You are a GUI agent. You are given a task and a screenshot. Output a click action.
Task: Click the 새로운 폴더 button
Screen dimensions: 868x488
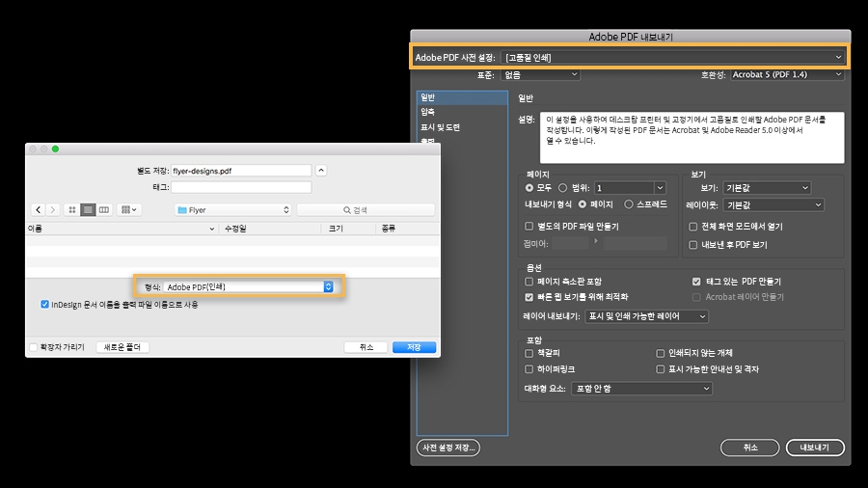(x=122, y=347)
